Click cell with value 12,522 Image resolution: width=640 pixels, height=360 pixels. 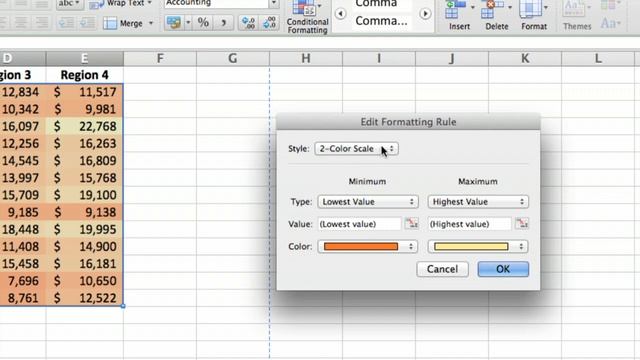[x=84, y=298]
